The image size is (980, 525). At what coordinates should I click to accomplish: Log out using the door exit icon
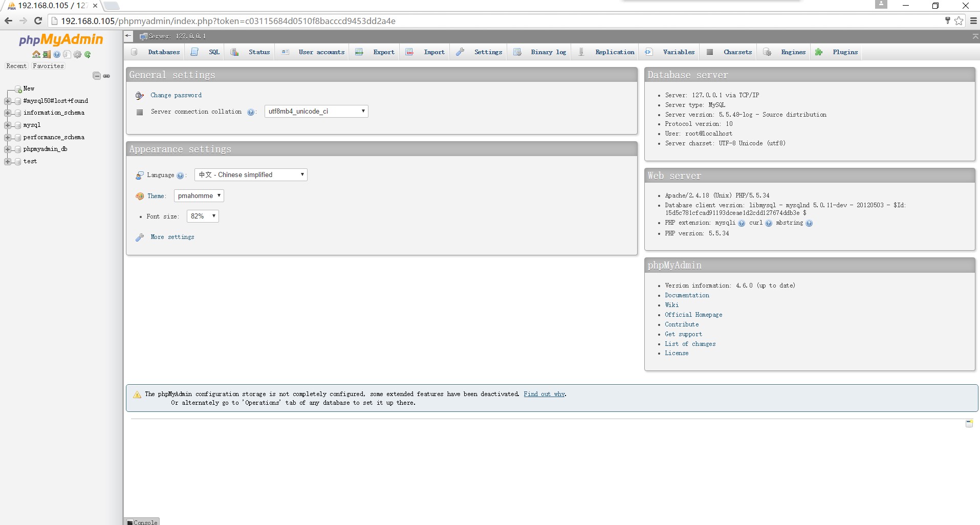(47, 54)
